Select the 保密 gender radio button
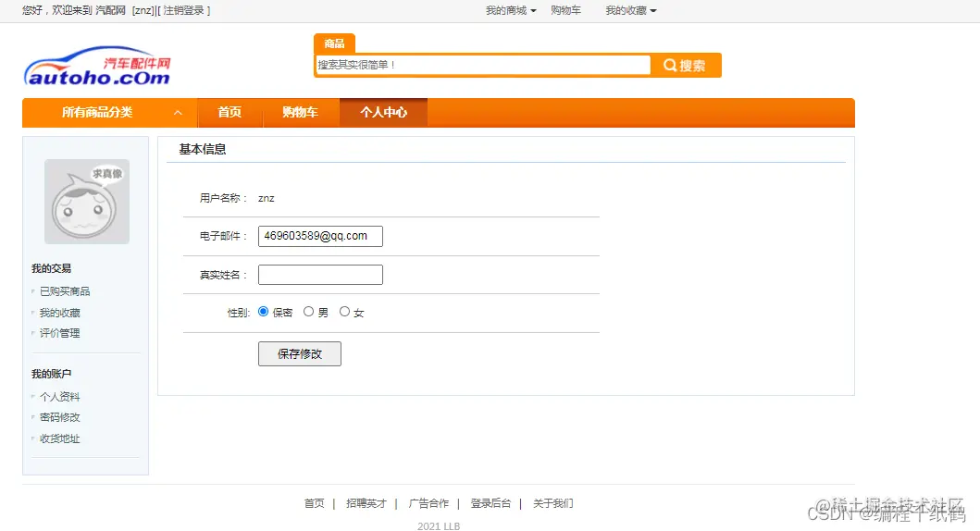This screenshot has width=980, height=531. [x=263, y=311]
